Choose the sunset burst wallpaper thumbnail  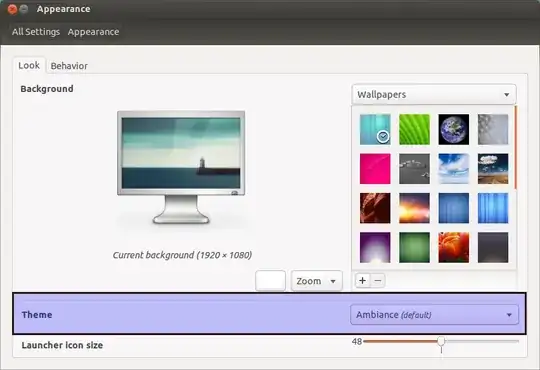click(414, 208)
